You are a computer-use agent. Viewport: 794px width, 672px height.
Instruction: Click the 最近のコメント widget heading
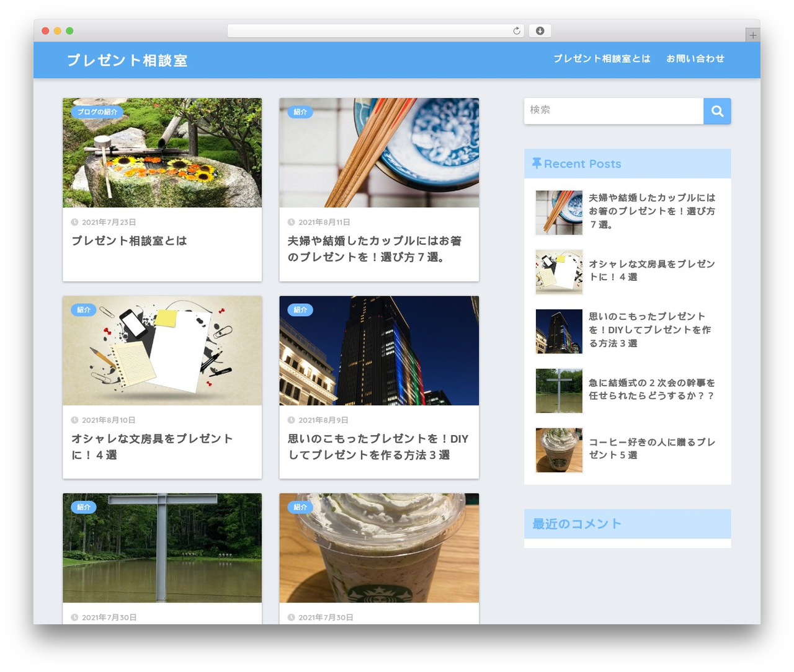tap(627, 524)
